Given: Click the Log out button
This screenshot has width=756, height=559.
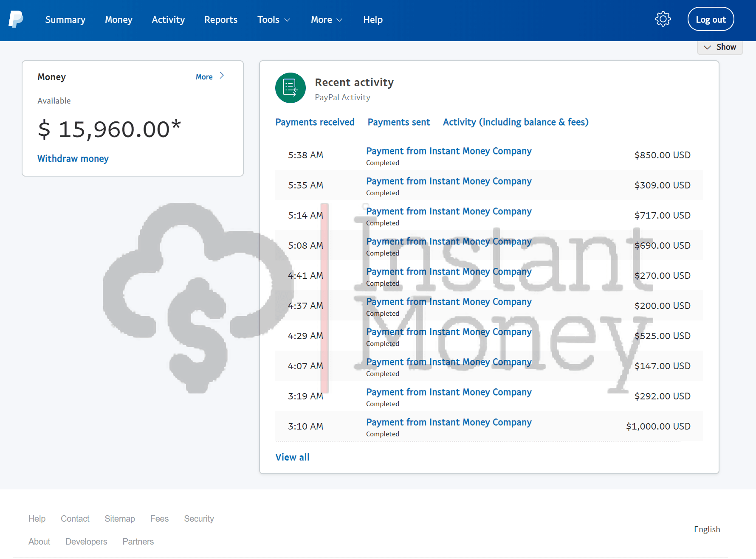Looking at the screenshot, I should click(711, 19).
